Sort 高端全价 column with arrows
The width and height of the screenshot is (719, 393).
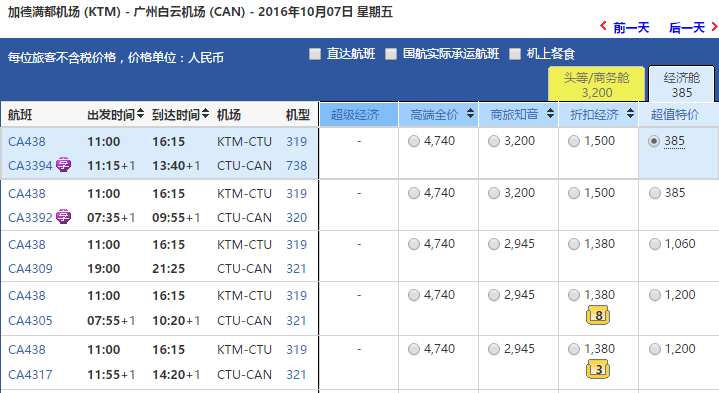pyautogui.click(x=470, y=114)
